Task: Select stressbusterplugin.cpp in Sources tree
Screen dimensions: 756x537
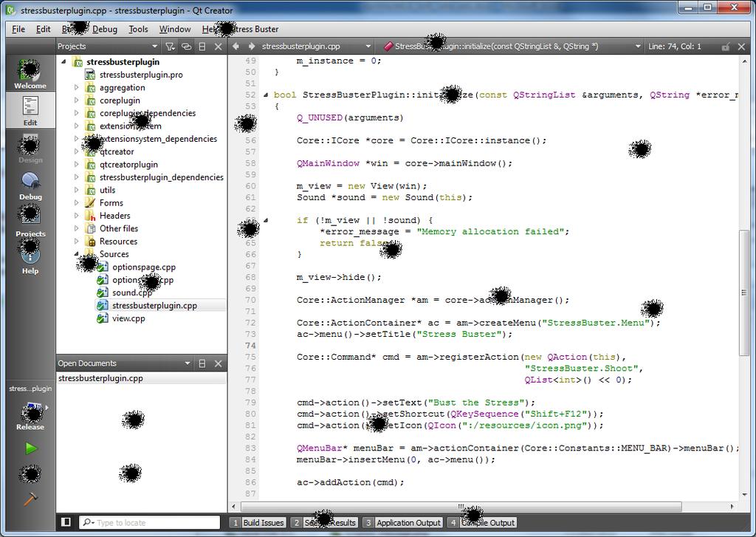Action: [154, 305]
